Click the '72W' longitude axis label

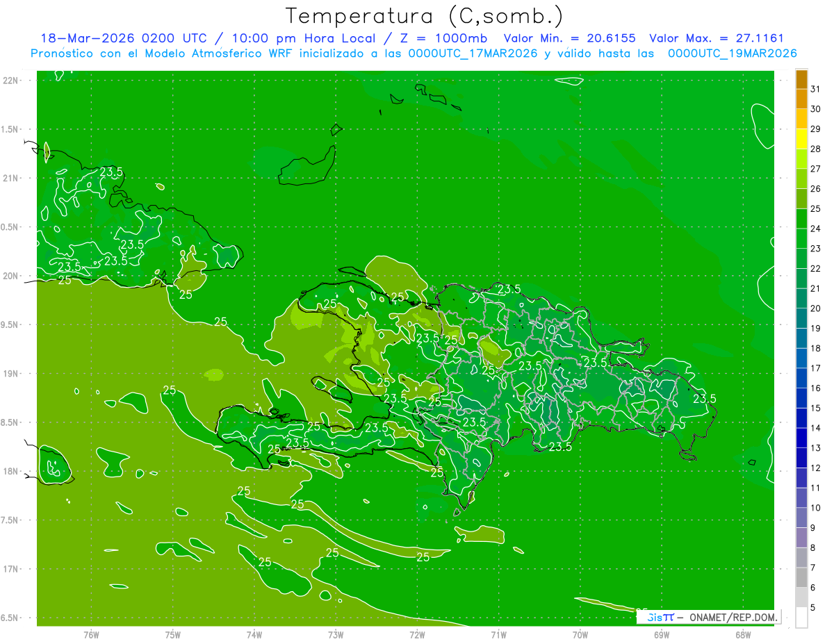417,634
